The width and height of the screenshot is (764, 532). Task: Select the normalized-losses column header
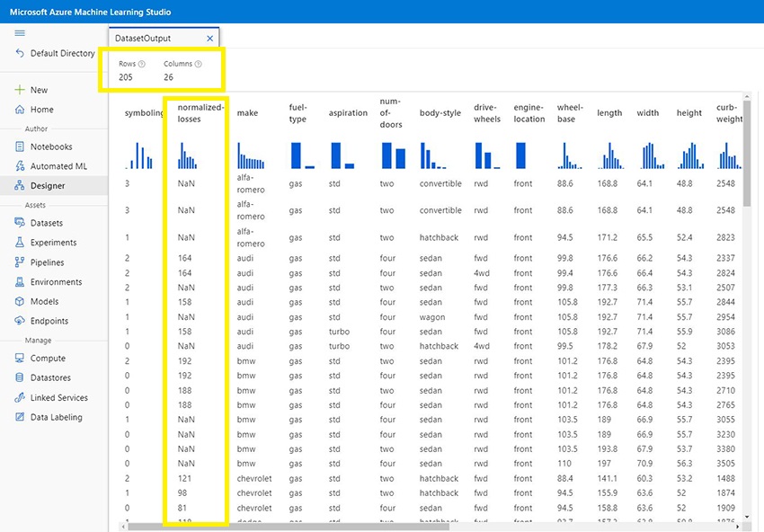point(200,113)
